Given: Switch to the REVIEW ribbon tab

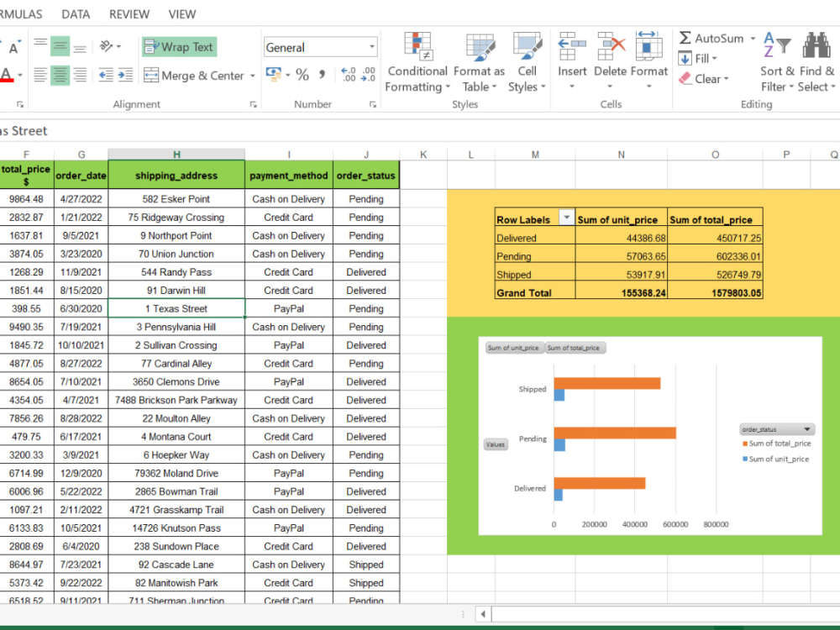Looking at the screenshot, I should coord(129,14).
